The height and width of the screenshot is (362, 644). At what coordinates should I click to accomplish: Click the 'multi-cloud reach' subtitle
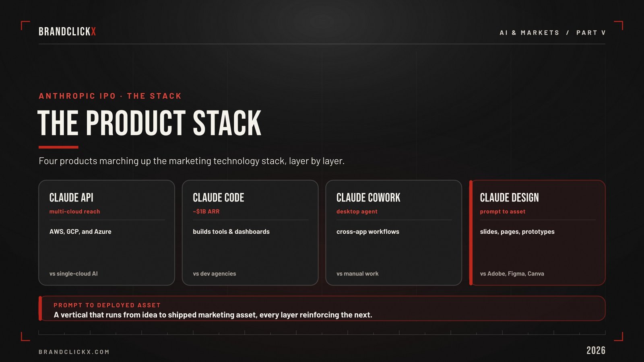[74, 212]
